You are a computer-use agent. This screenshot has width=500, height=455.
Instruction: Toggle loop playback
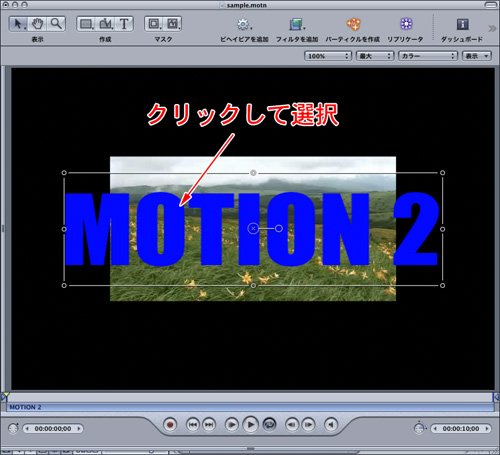click(x=269, y=425)
